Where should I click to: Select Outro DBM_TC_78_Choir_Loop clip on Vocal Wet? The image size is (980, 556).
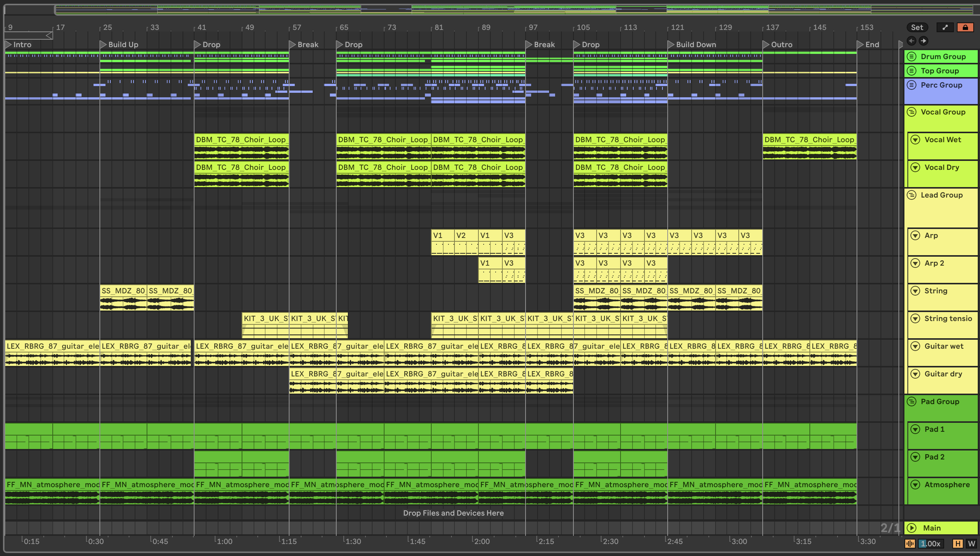pos(809,146)
